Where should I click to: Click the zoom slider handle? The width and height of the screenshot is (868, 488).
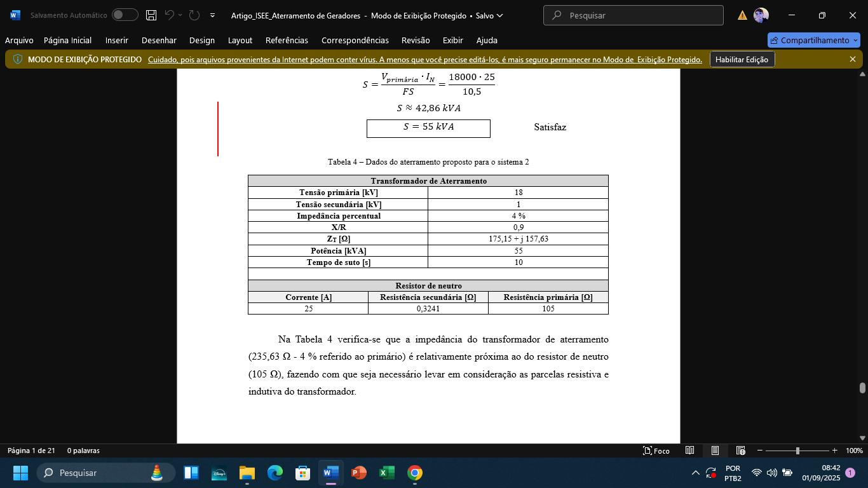click(x=797, y=451)
